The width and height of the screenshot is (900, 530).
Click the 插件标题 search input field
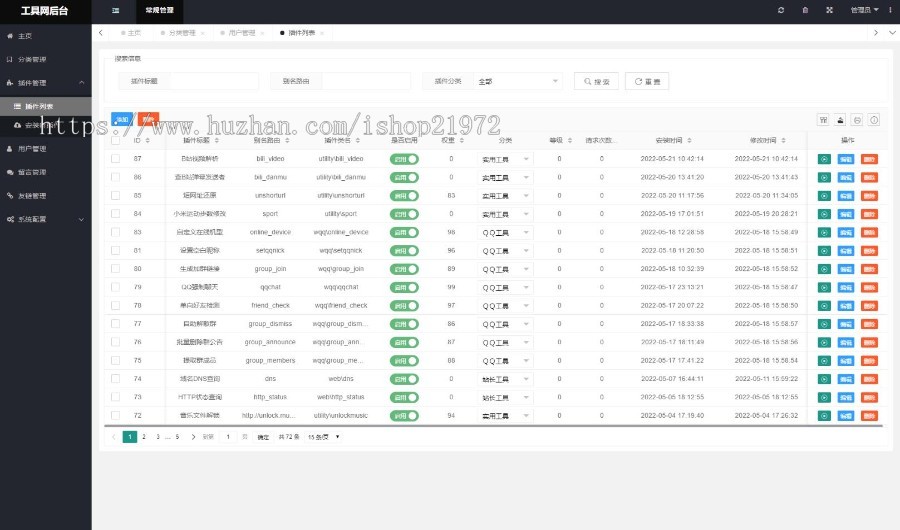click(x=214, y=81)
